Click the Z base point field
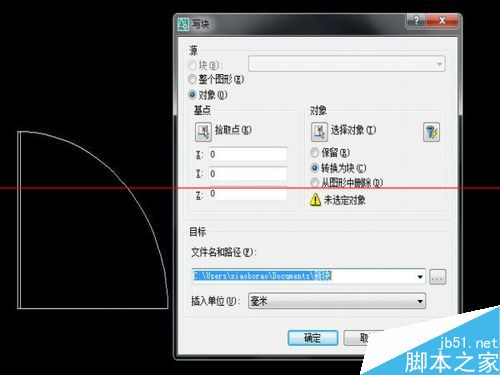The image size is (500, 375). [x=248, y=193]
